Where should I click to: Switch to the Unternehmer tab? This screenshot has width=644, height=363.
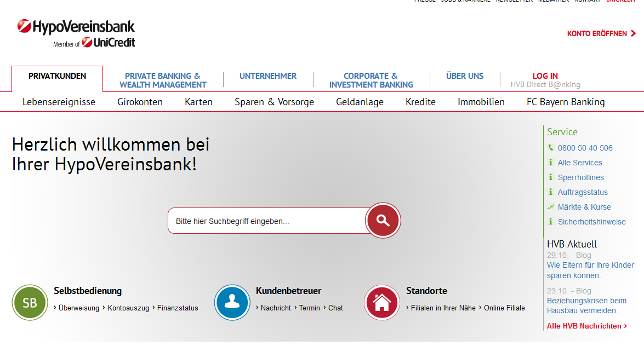click(268, 76)
